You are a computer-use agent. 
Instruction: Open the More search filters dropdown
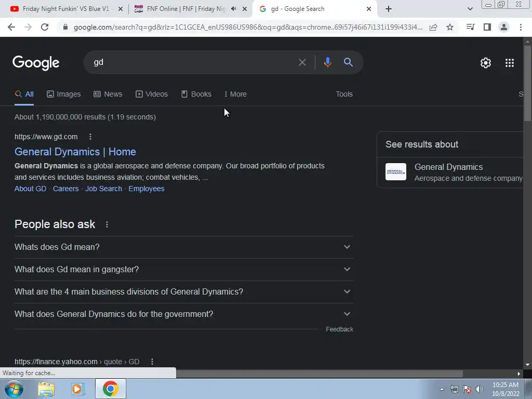coord(235,95)
